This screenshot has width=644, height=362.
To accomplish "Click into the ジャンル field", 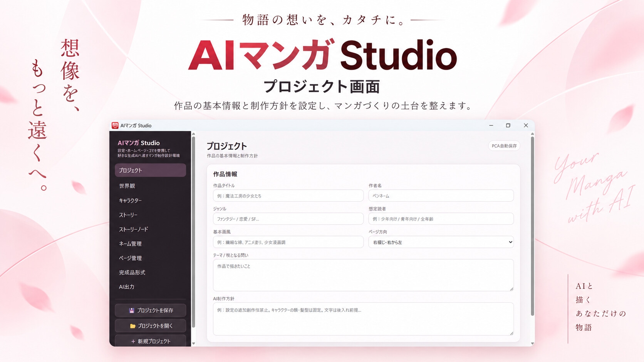I will (288, 219).
